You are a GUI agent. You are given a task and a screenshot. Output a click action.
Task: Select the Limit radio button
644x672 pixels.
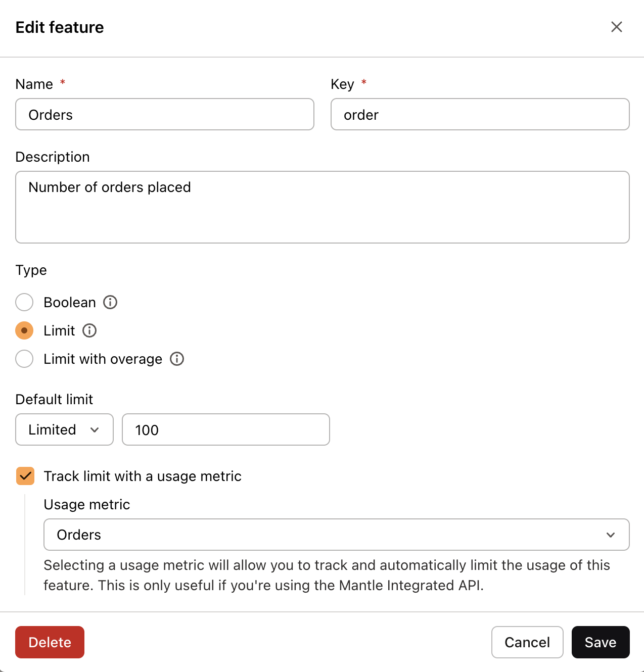click(x=24, y=330)
